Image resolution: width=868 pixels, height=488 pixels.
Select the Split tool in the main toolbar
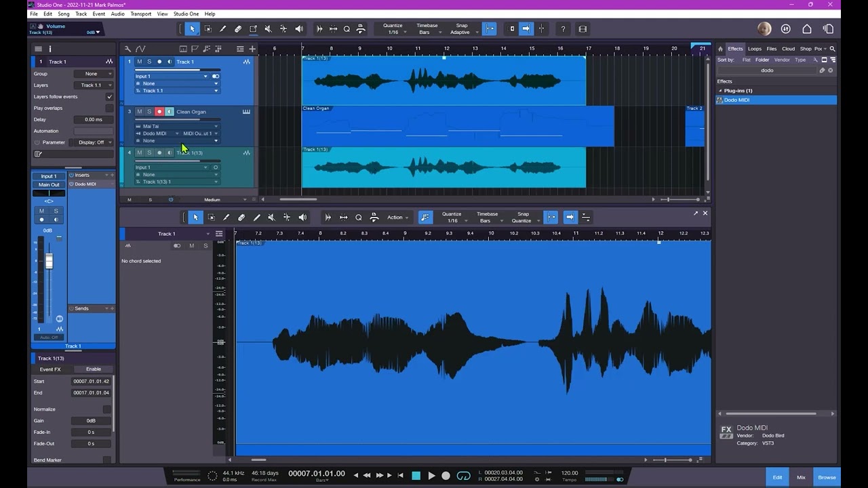[x=222, y=29]
